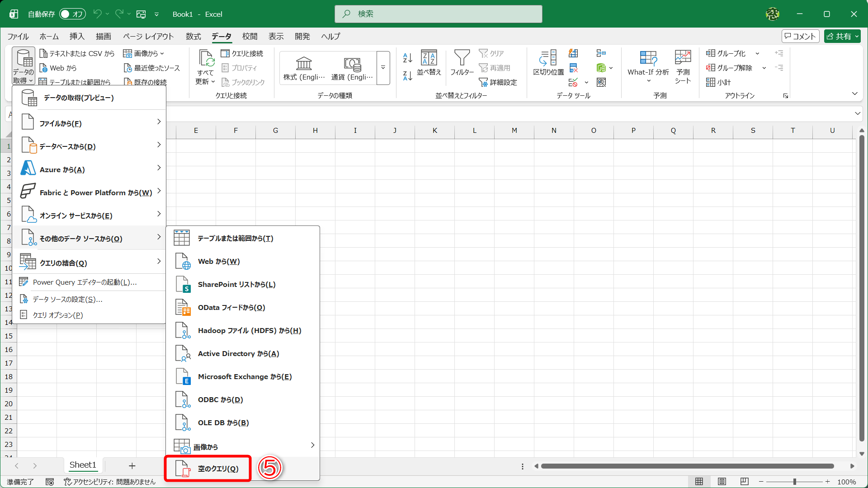Switch to the Home (ホーム) tab
The height and width of the screenshot is (488, 868).
coord(49,36)
